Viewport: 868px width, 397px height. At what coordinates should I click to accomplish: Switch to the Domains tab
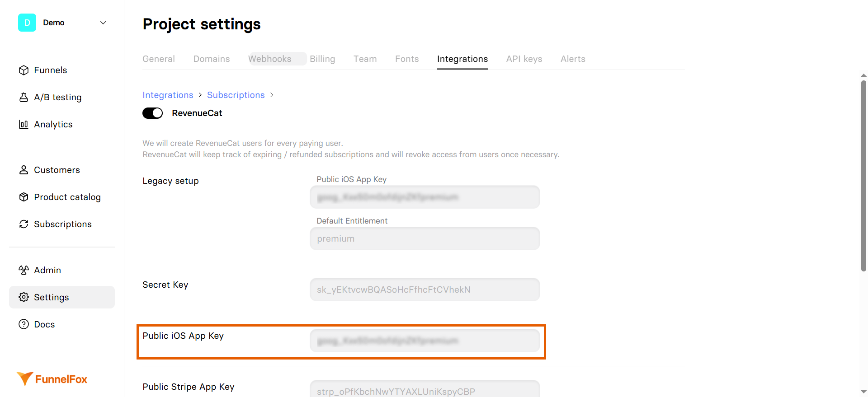coord(212,59)
